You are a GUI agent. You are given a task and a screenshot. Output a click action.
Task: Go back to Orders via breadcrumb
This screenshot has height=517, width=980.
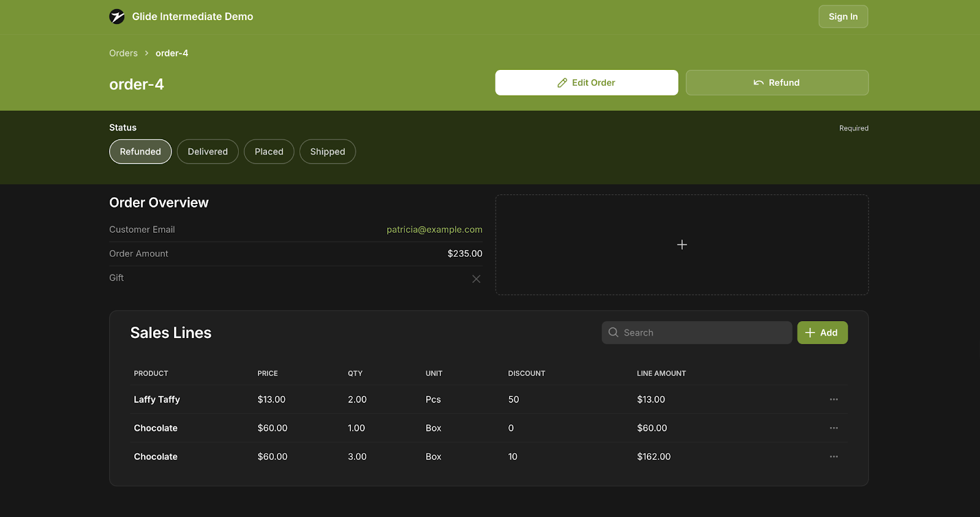[x=123, y=53]
